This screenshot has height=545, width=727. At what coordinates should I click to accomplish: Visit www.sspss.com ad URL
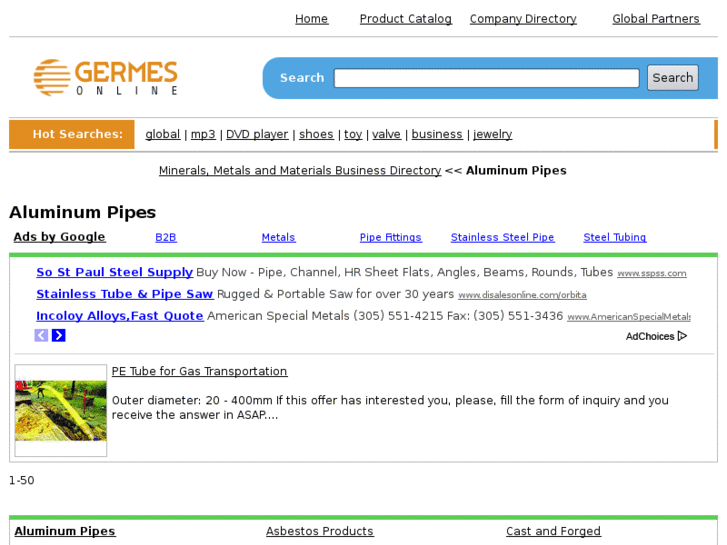(x=651, y=274)
